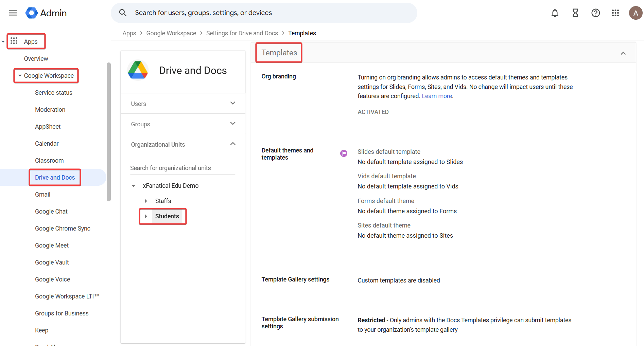
Task: Open the Google apps grid launcher
Action: click(x=615, y=13)
